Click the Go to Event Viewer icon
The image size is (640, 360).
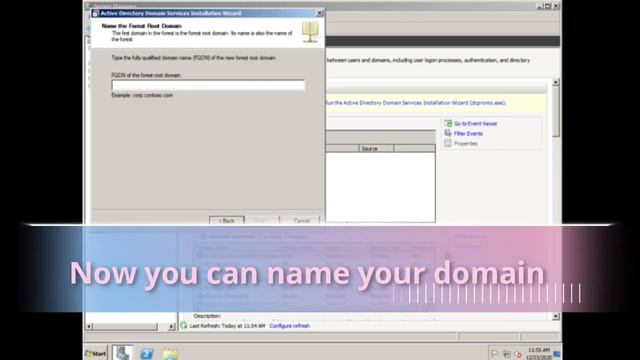point(448,123)
